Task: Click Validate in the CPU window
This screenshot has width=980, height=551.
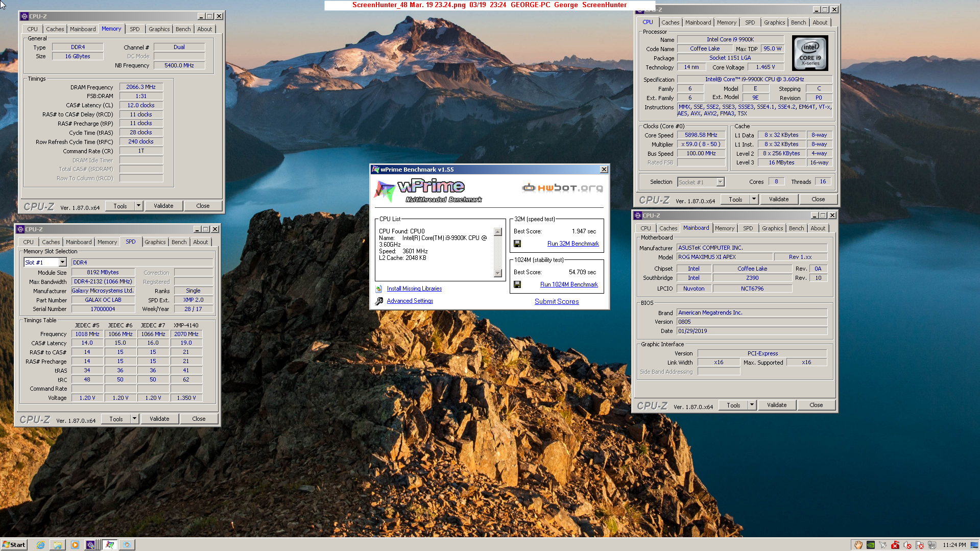Action: [779, 199]
